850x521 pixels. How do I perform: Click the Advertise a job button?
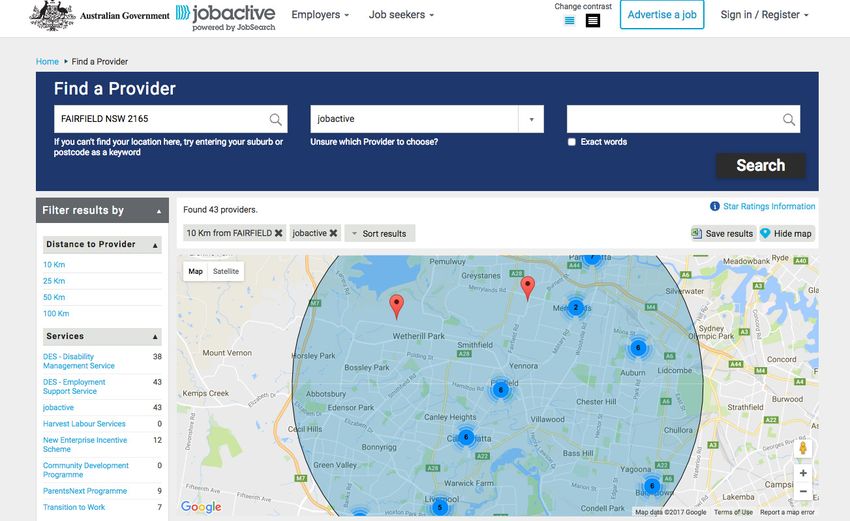[662, 15]
